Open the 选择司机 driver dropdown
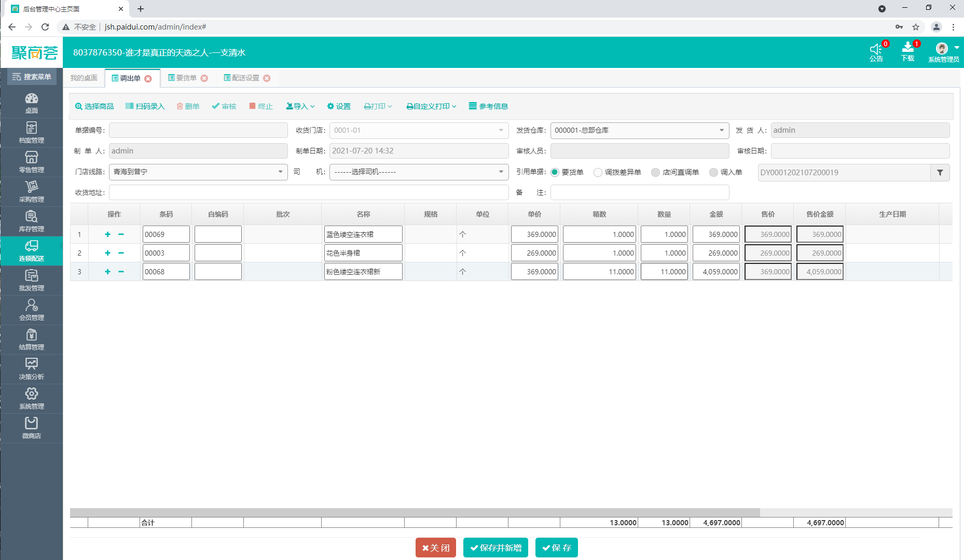The height and width of the screenshot is (560, 964). [419, 172]
